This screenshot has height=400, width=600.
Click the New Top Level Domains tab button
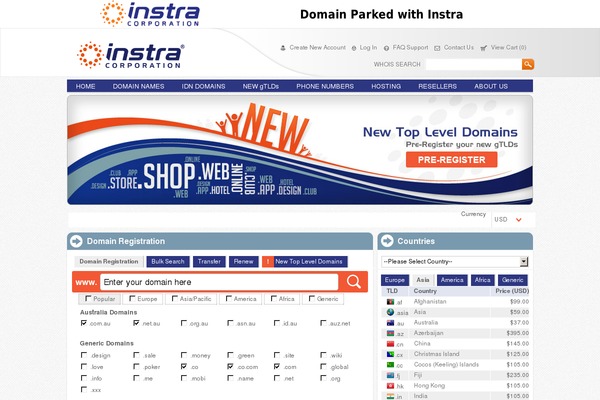point(305,262)
